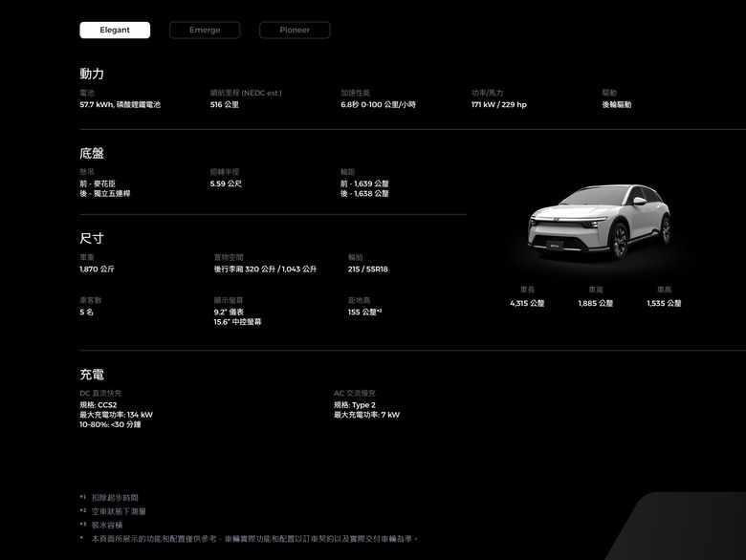This screenshot has height=560, width=746.
Task: Click the 底盤 section heading
Action: click(x=92, y=153)
